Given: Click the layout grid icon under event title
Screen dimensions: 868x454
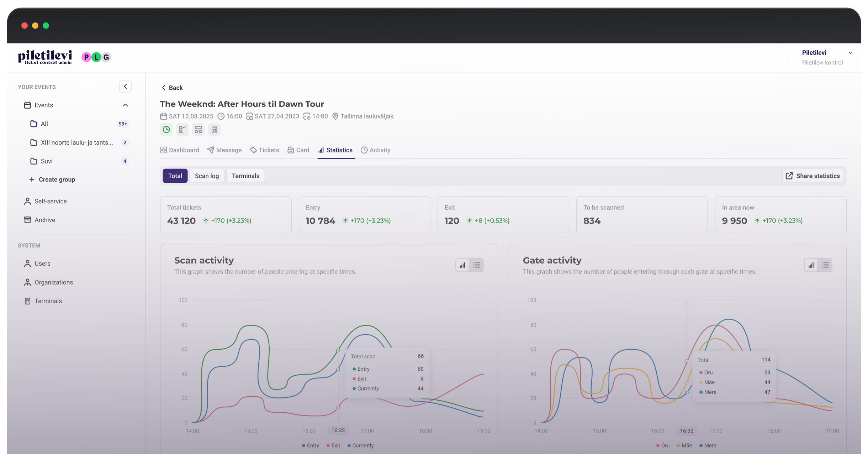Looking at the screenshot, I should (198, 130).
